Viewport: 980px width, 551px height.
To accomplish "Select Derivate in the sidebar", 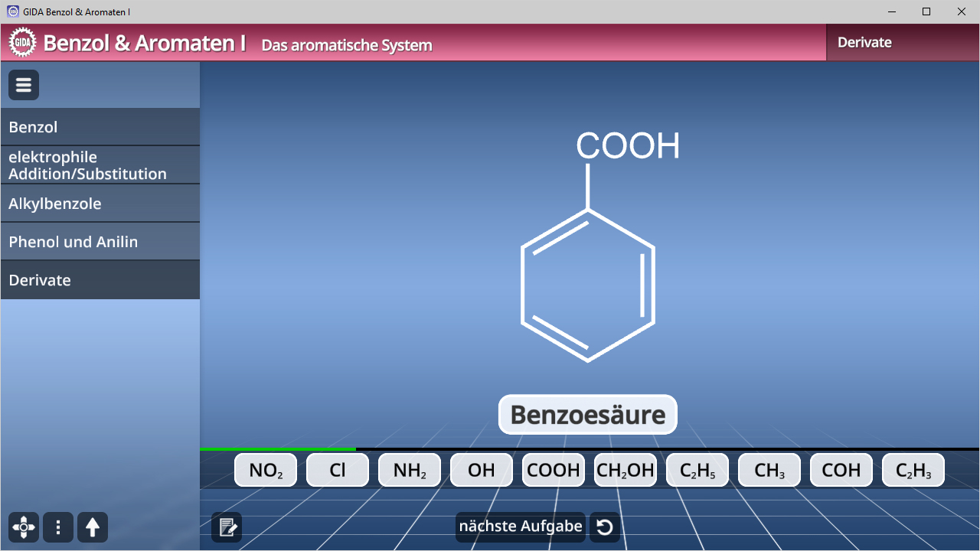I will tap(100, 280).
